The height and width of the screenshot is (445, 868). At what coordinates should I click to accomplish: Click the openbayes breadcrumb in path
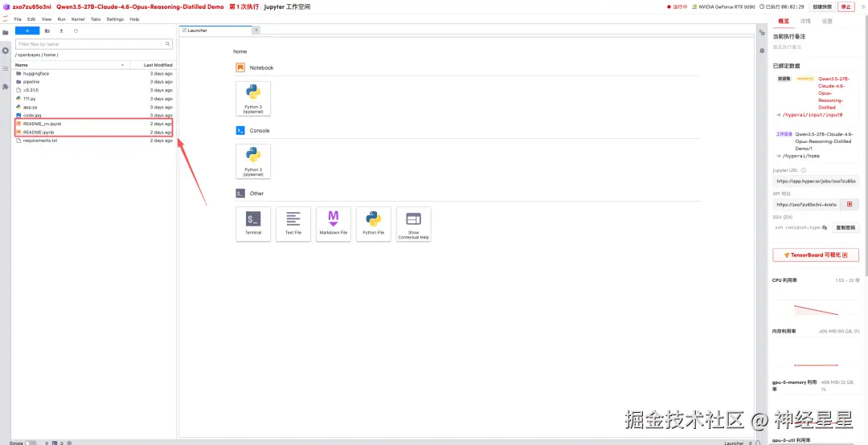[30, 55]
